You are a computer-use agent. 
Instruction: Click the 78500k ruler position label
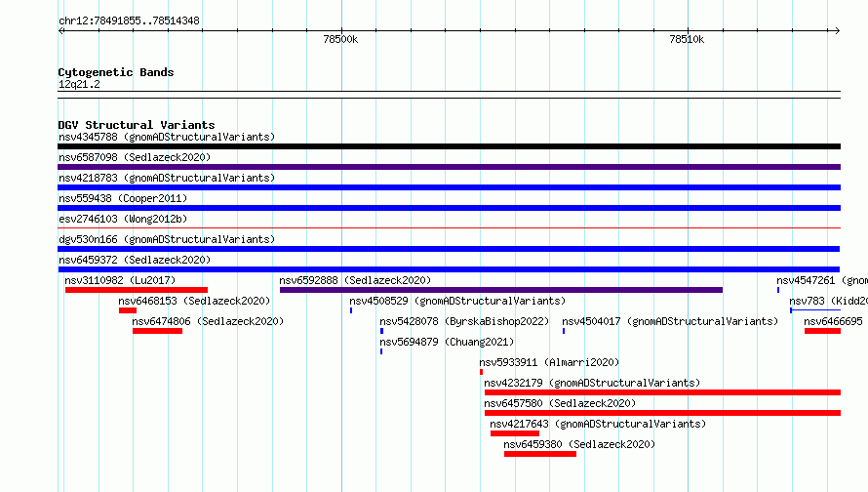tap(340, 39)
